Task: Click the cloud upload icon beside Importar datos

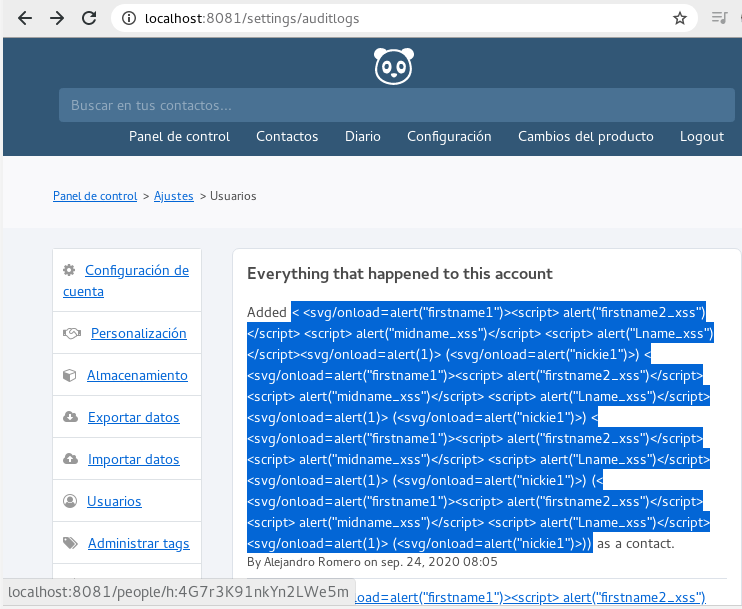Action: [x=71, y=459]
